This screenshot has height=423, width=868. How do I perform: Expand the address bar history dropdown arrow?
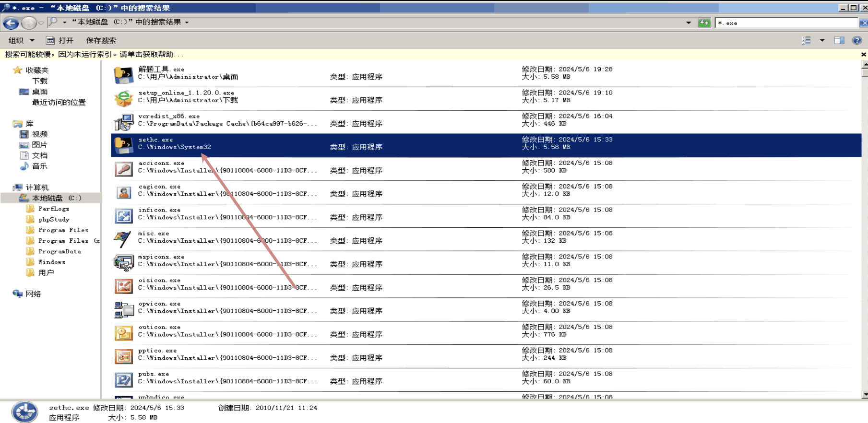(689, 23)
